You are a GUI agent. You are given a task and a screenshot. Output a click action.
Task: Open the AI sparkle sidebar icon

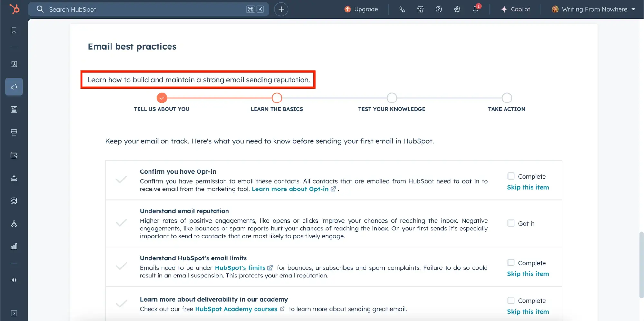click(14, 280)
